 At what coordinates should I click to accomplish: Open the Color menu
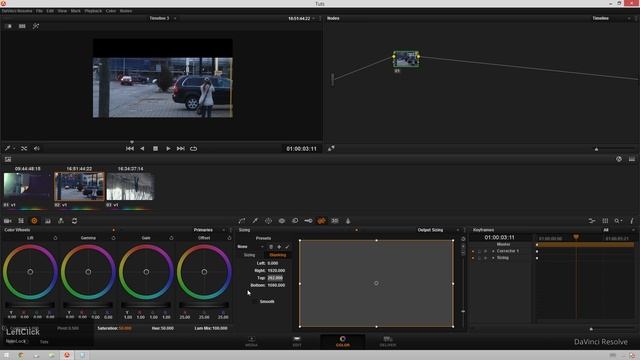tap(111, 11)
